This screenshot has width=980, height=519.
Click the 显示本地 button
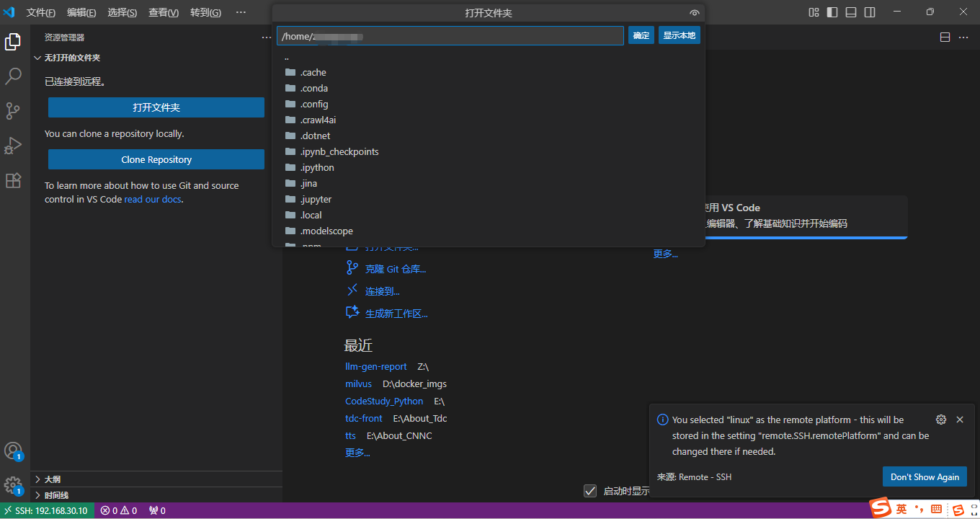coord(680,35)
